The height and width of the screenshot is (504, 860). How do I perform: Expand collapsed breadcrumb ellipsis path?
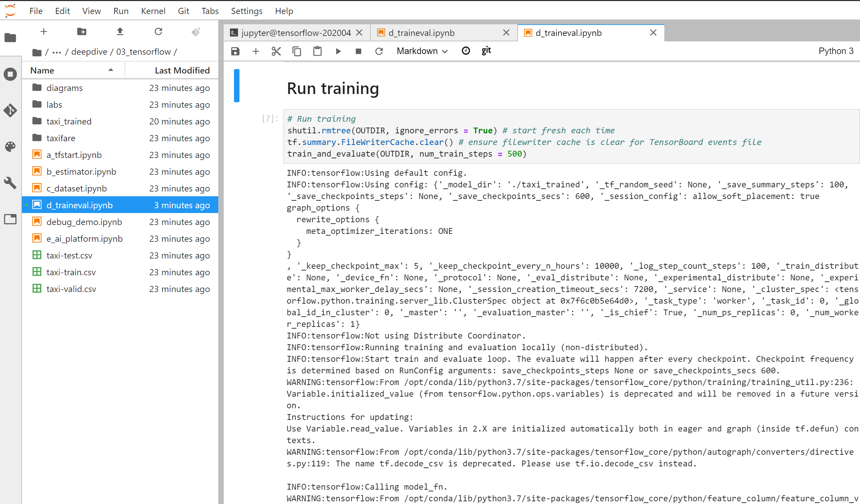point(57,52)
